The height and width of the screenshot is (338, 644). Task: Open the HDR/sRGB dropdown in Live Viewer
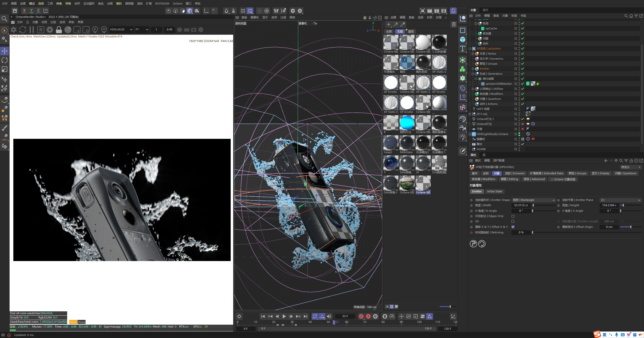pyautogui.click(x=121, y=30)
